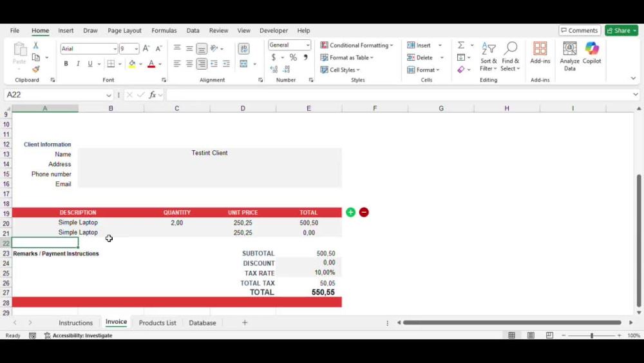
Task: Click Decrease Decimal icon
Action: coord(287,70)
